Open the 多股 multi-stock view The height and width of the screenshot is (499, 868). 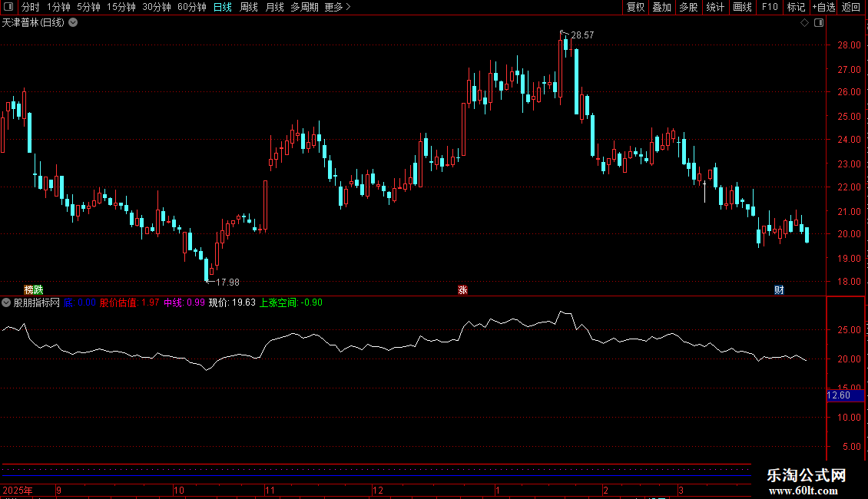point(688,7)
